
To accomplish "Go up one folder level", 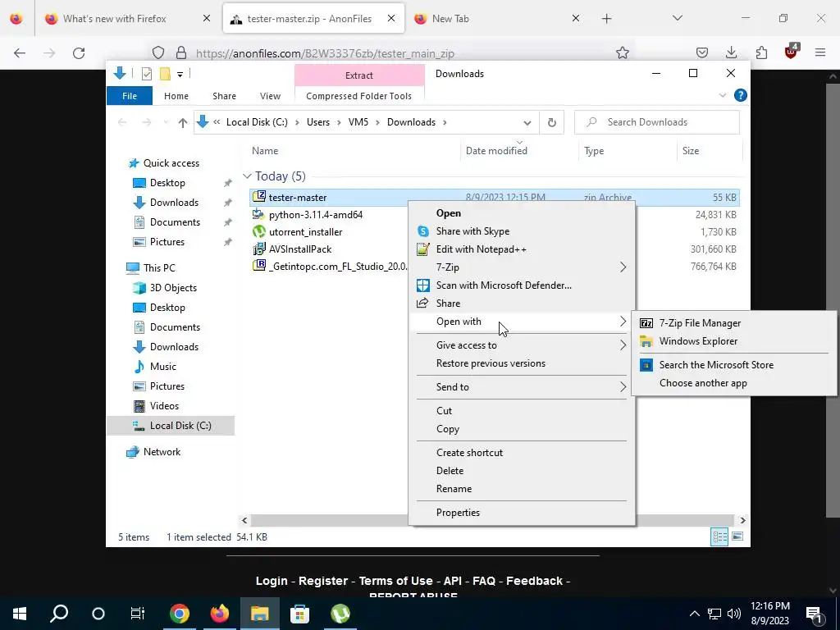I will [x=183, y=123].
